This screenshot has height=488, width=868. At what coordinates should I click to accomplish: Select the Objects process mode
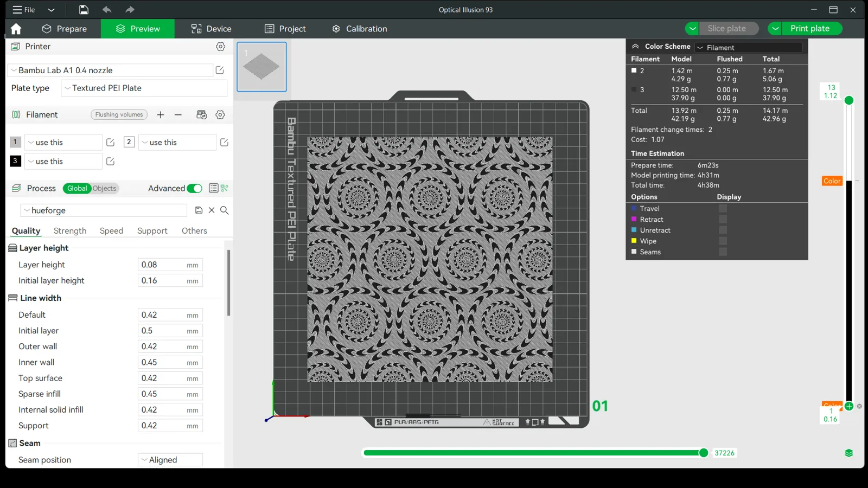click(104, 188)
